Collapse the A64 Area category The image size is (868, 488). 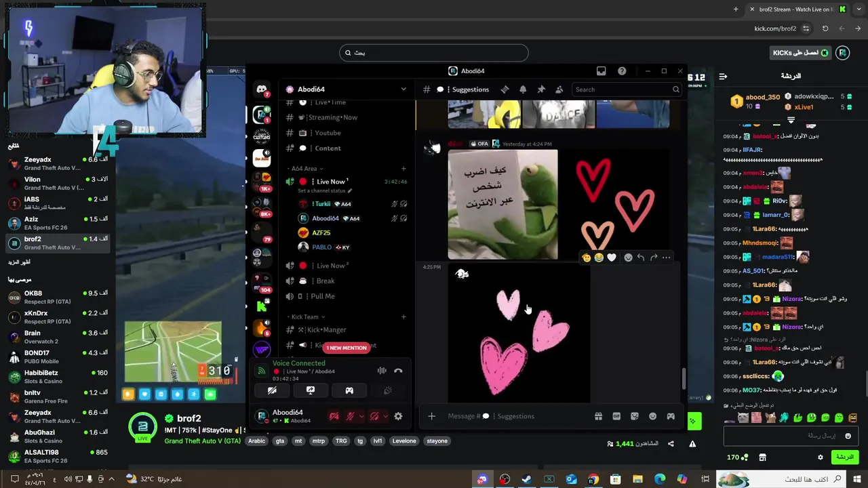click(306, 168)
